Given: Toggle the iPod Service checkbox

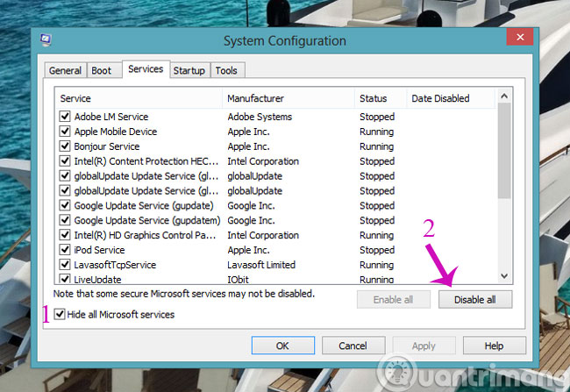Looking at the screenshot, I should [65, 250].
